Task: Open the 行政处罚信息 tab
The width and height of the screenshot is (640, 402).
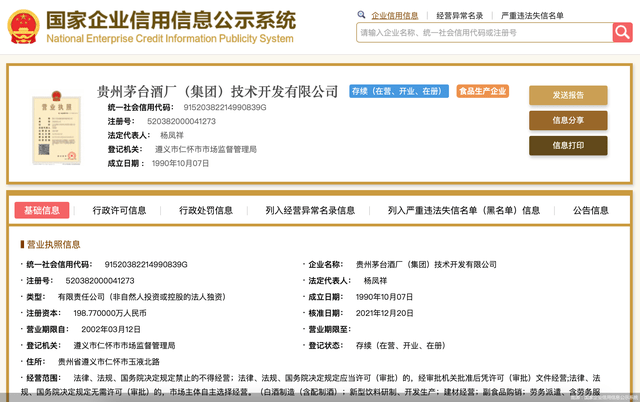Action: (206, 210)
